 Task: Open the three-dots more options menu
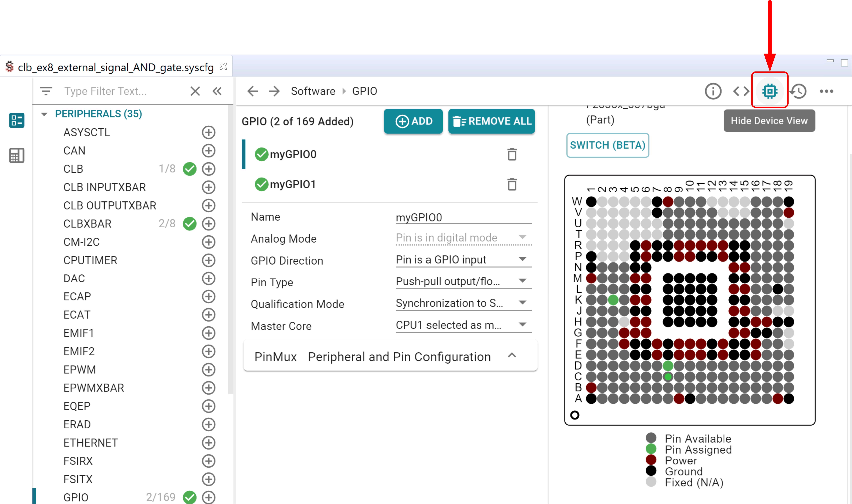(x=826, y=91)
